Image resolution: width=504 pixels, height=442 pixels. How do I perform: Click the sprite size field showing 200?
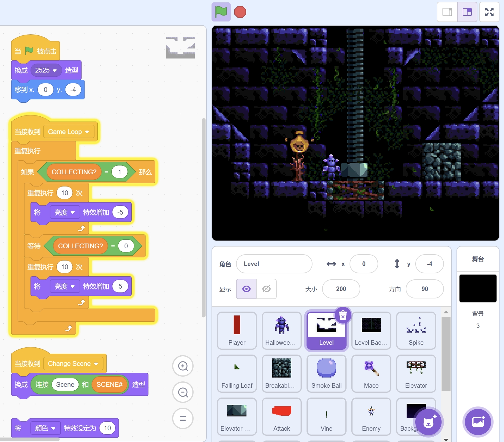341,289
